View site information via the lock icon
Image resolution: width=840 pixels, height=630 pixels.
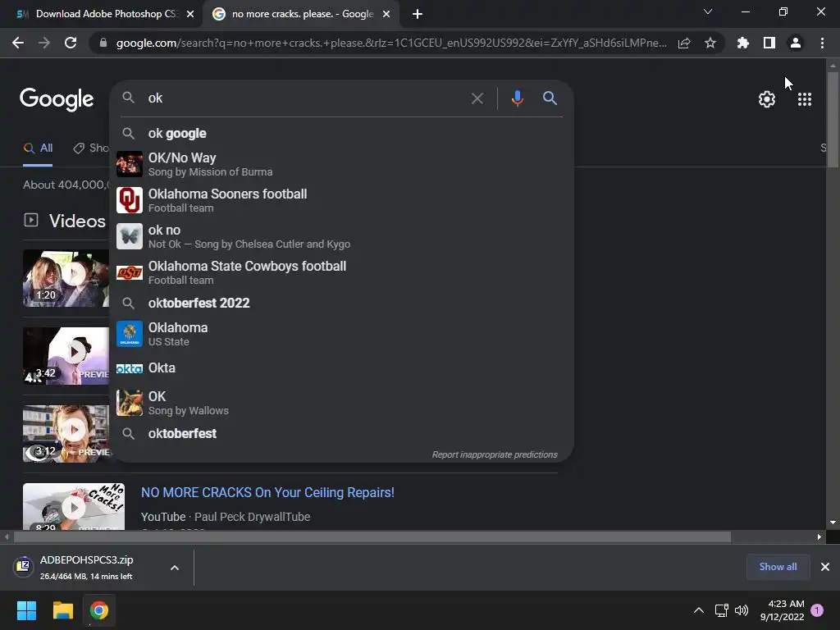point(103,43)
